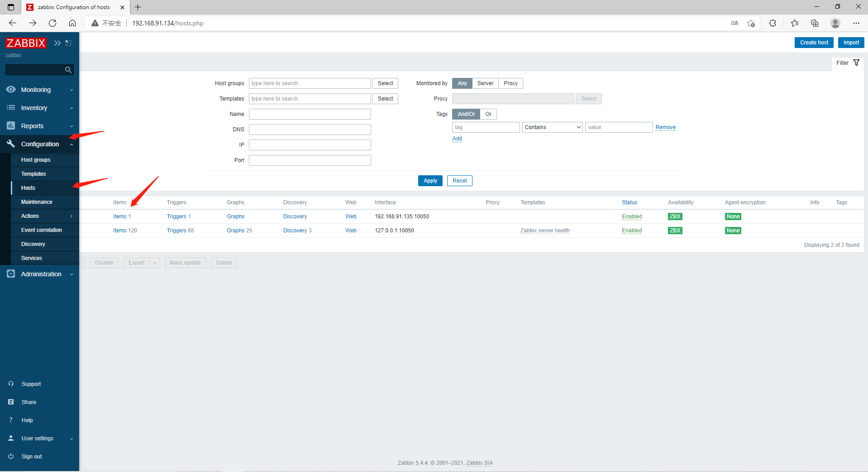Open Hosts menu item
Screen dimensions: 868x472
point(45,188)
